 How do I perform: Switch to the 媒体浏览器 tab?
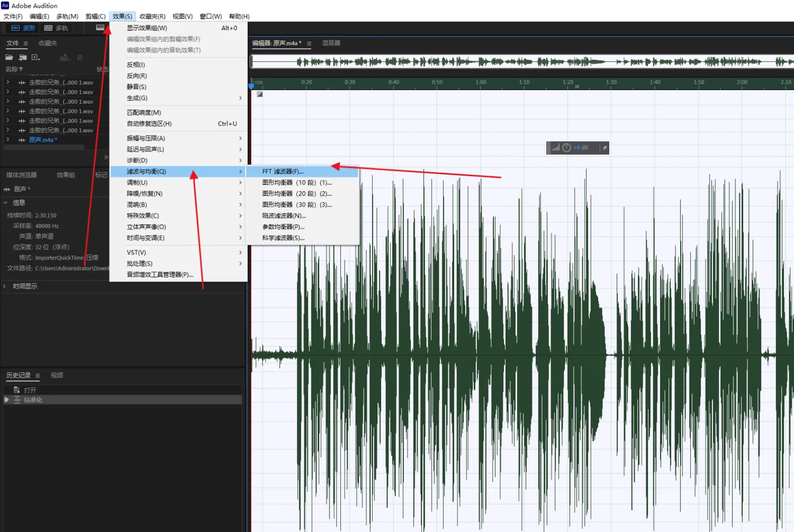tap(22, 175)
